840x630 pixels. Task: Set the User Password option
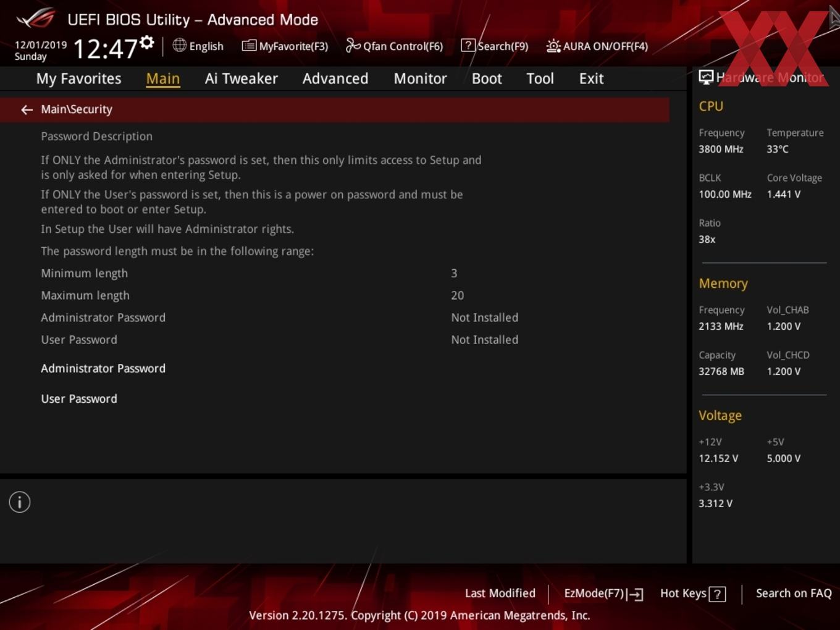click(79, 399)
